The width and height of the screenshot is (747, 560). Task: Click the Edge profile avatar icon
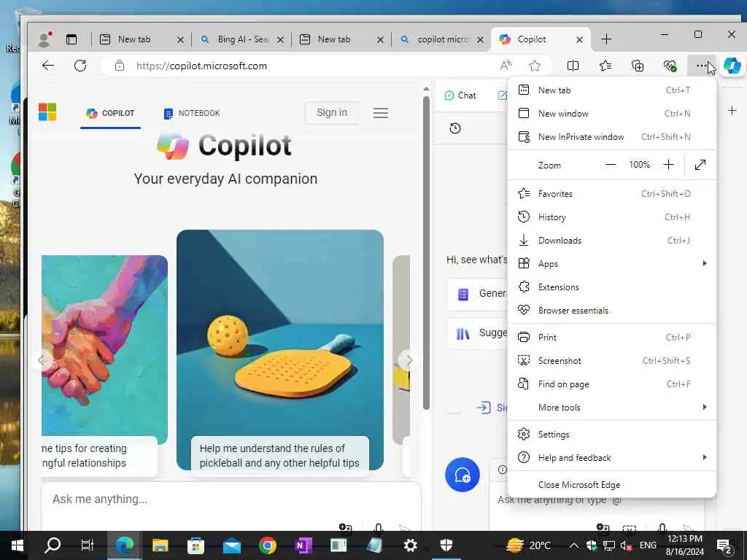coord(44,39)
